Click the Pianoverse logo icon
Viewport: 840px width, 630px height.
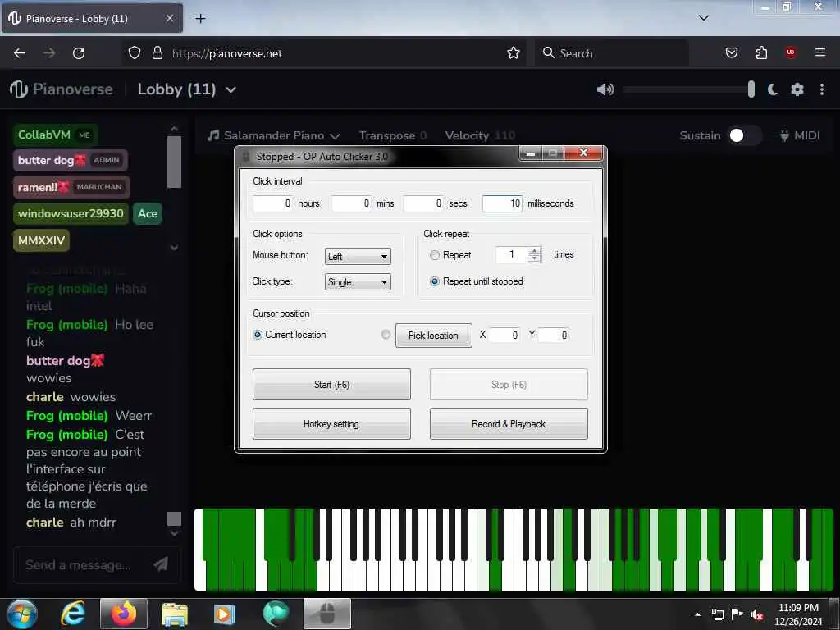point(18,89)
